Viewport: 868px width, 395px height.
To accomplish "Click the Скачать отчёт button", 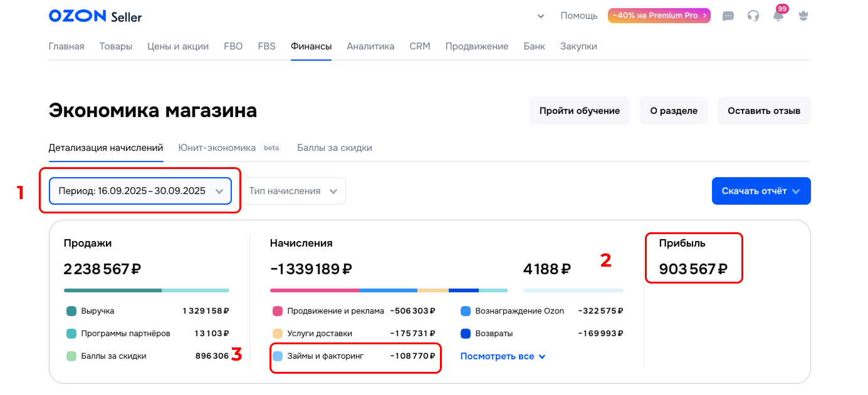I will 761,191.
